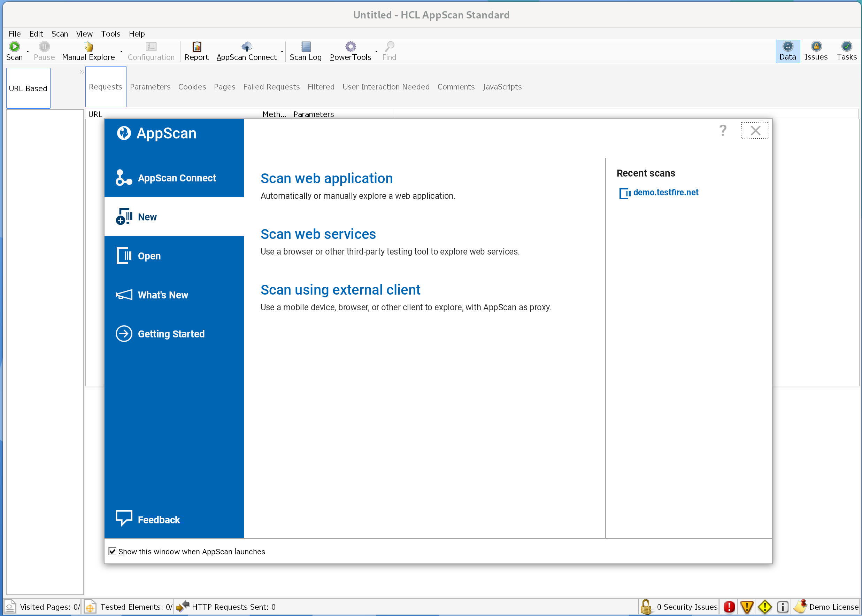Click the PowerTools gear icon
Screen dimensions: 862x616
[351, 47]
